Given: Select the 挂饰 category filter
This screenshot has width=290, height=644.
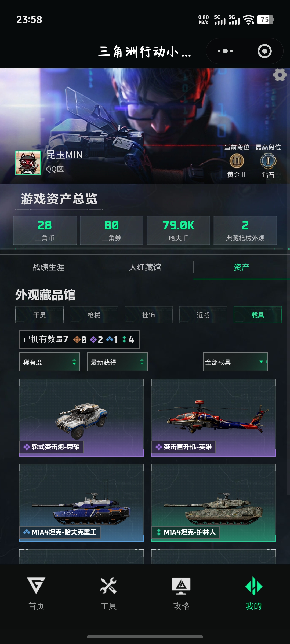Looking at the screenshot, I should 148,315.
